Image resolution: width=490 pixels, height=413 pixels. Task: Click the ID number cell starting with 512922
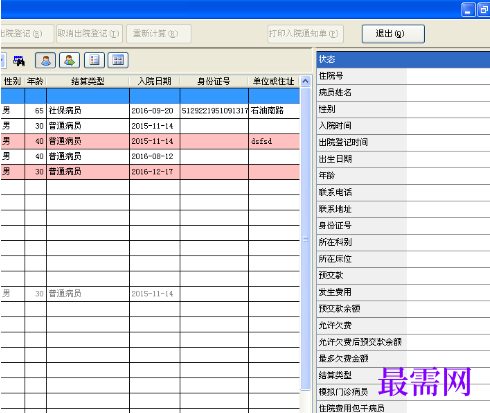pos(214,111)
